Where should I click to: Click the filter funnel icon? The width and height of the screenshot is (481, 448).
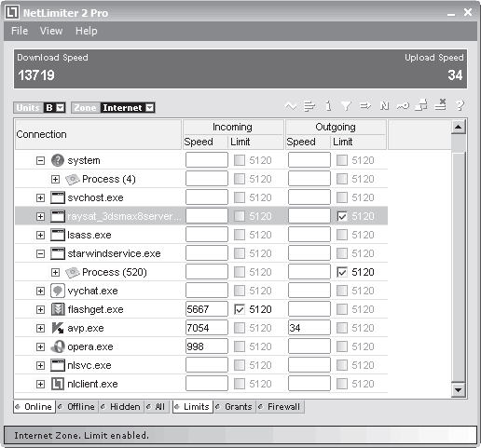point(346,106)
